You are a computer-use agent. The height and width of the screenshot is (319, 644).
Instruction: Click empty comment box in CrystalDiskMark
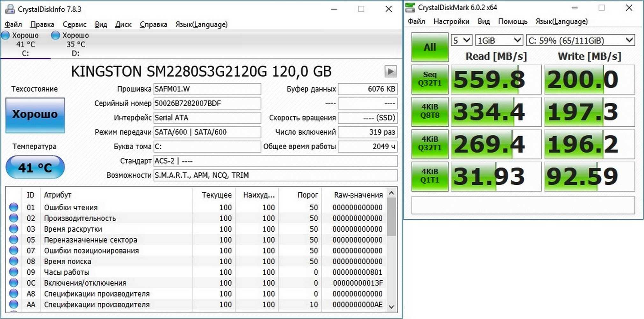click(x=523, y=205)
